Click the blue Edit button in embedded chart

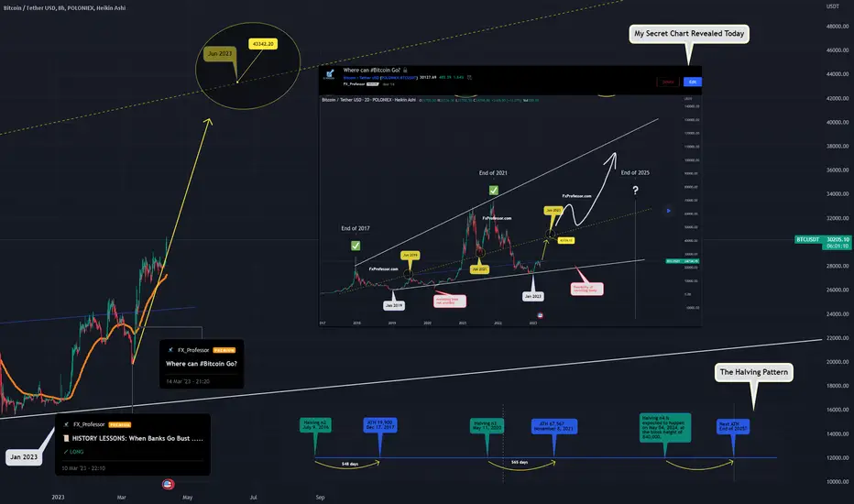tap(692, 82)
